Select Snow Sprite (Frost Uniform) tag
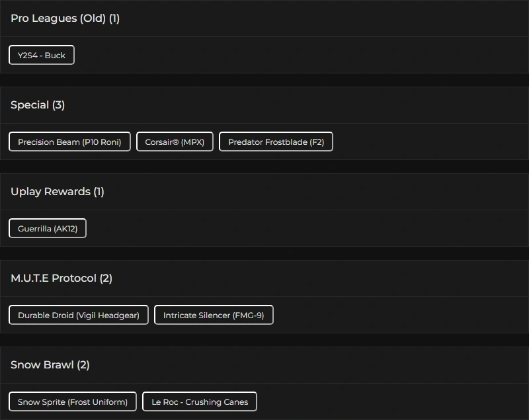The image size is (529, 420). (73, 402)
